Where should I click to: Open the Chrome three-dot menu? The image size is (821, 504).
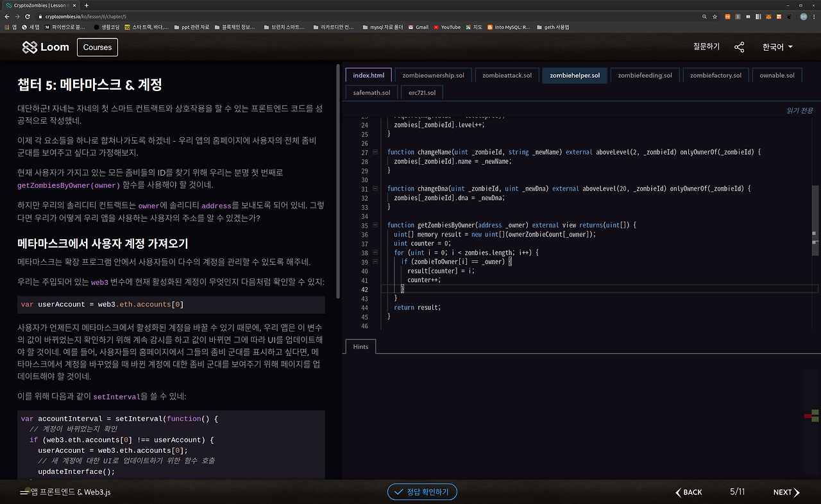pos(815,16)
